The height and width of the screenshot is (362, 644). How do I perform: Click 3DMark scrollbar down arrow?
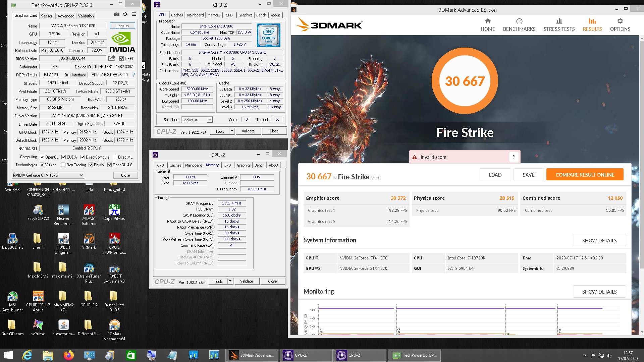click(642, 332)
